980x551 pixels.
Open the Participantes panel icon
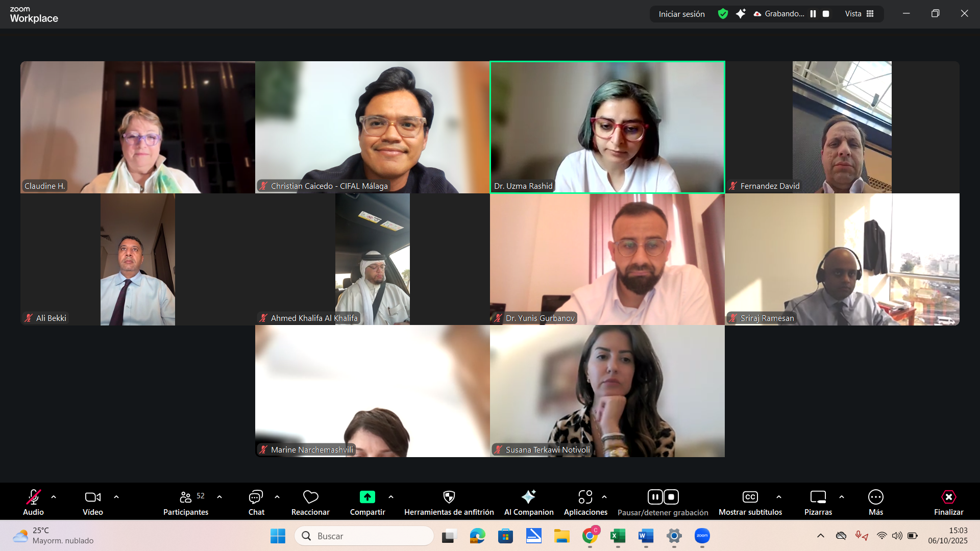point(186,497)
